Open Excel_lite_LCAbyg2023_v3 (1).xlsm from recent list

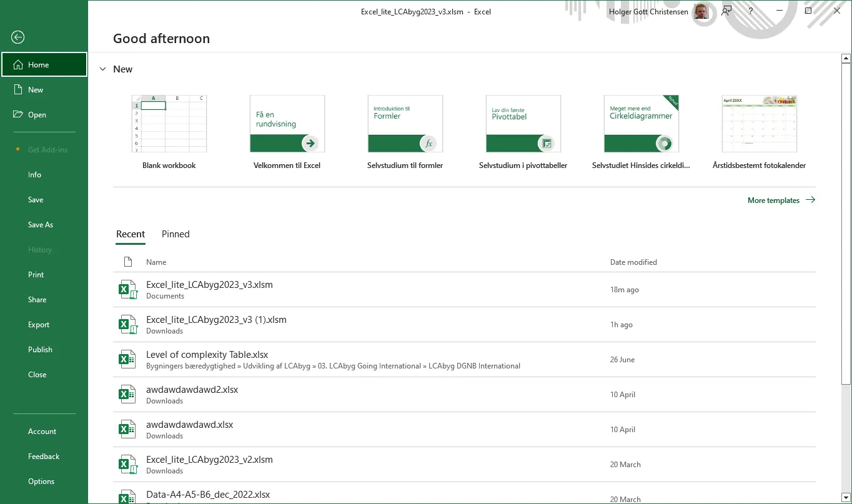[x=465, y=325]
